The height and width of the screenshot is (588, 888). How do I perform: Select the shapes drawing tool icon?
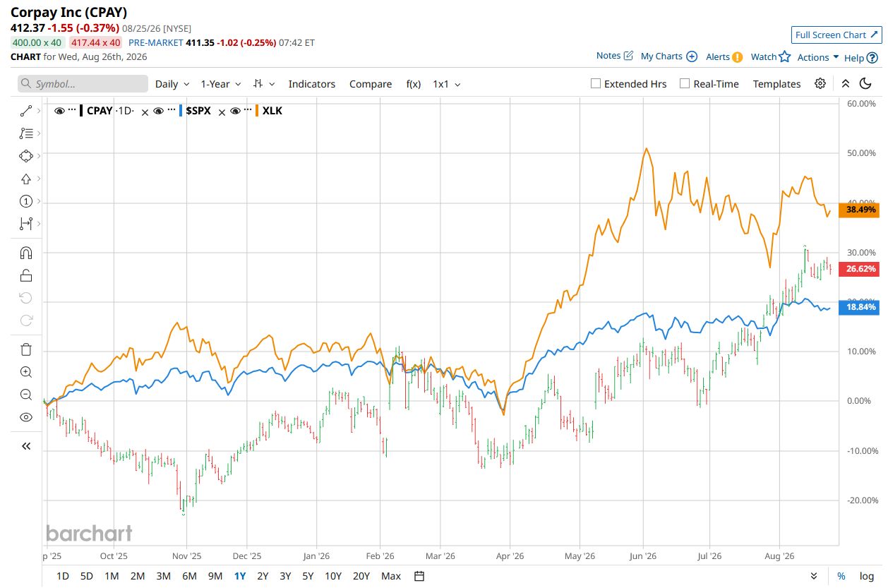26,156
